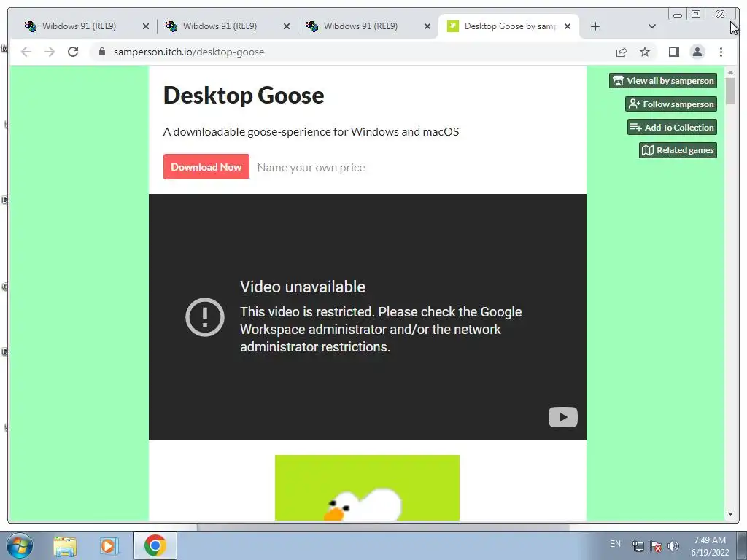Click Add To Collection button
The height and width of the screenshot is (560, 747).
pyautogui.click(x=672, y=127)
